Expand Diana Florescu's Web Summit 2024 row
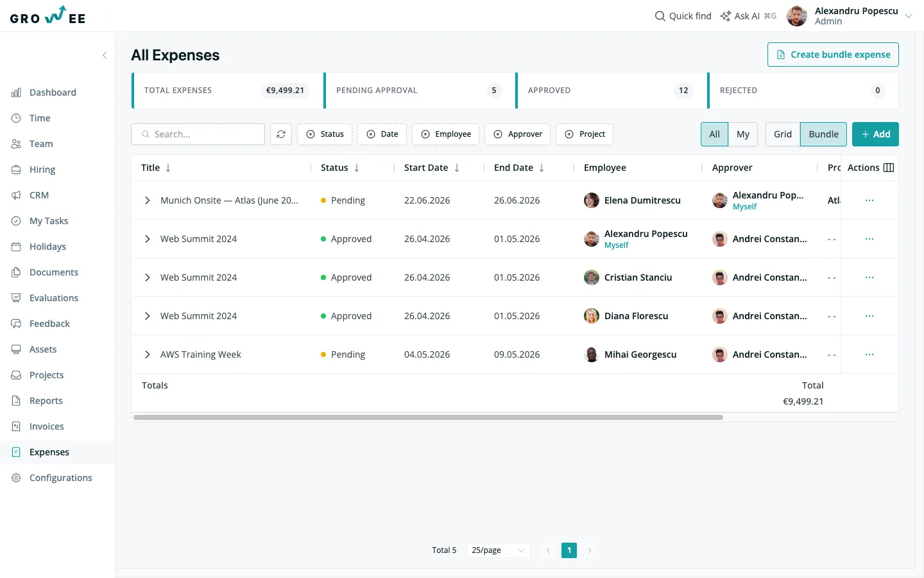 tap(148, 316)
